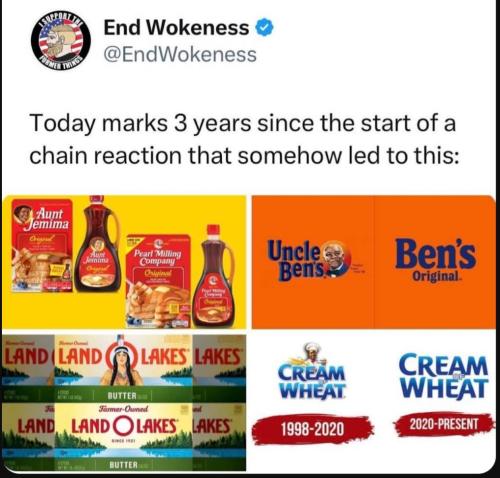Open the End Wokeness display name

click(x=176, y=28)
